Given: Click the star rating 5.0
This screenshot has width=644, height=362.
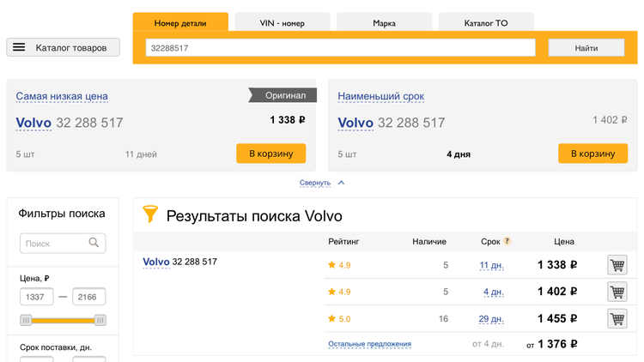Looking at the screenshot, I should (339, 318).
